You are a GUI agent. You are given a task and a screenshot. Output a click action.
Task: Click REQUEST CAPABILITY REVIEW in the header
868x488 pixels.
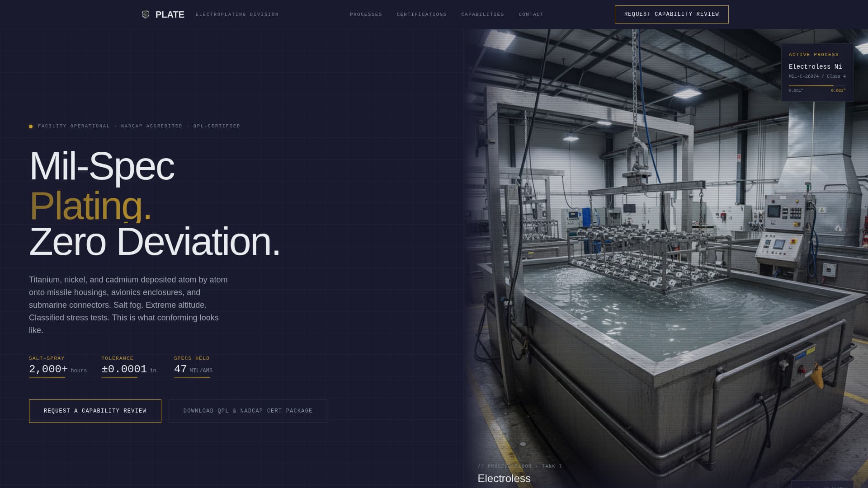(671, 14)
